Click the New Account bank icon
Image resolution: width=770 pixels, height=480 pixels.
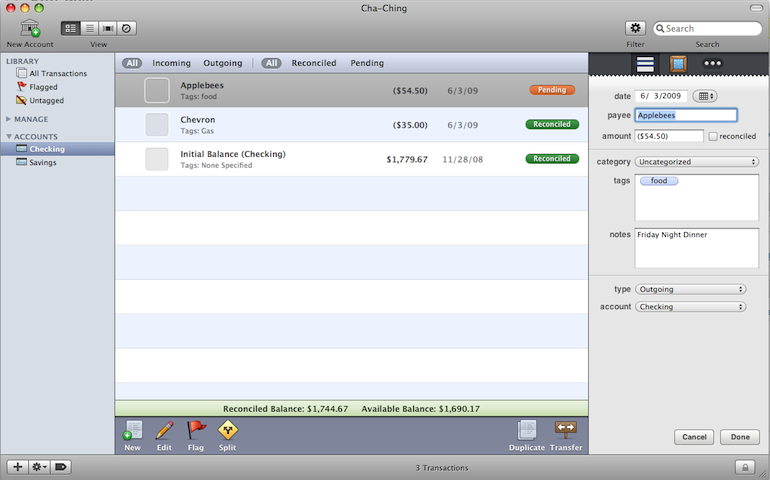click(29, 28)
